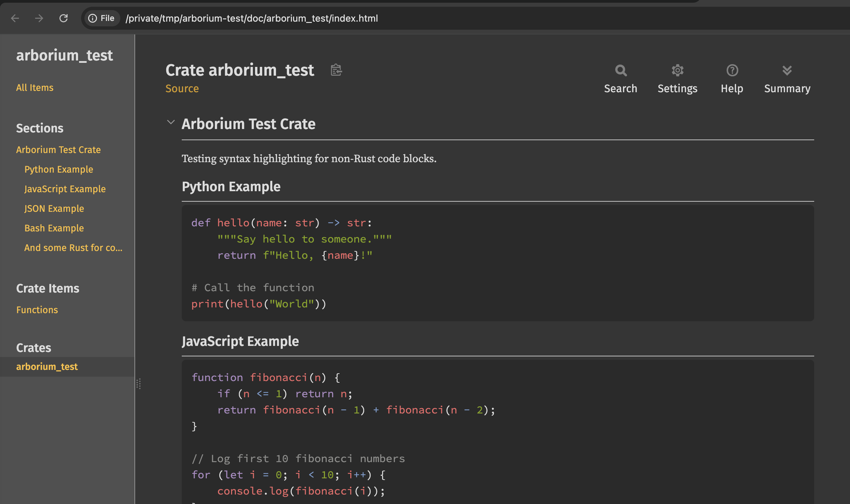The width and height of the screenshot is (850, 504).
Task: Click the browser back arrow
Action: [15, 18]
